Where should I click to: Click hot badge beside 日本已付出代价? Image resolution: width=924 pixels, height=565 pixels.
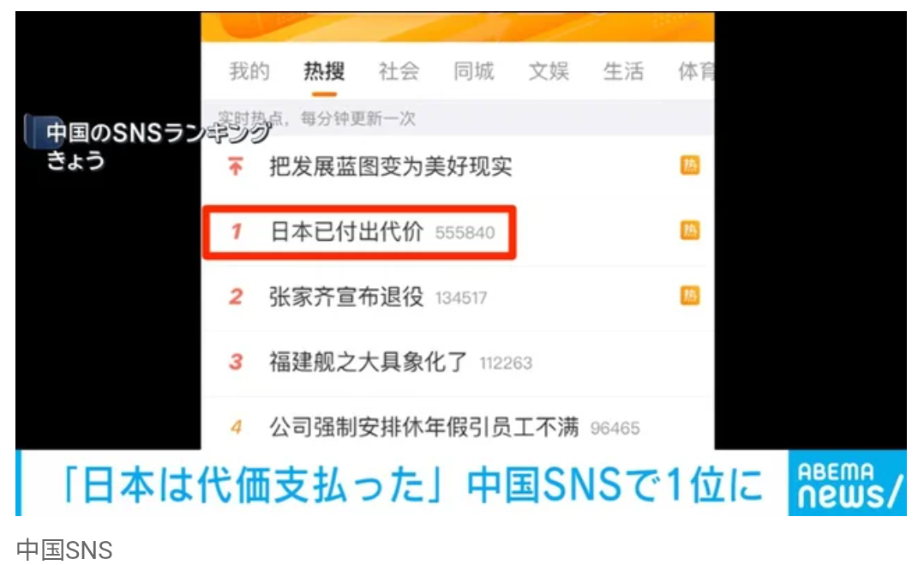pos(690,231)
